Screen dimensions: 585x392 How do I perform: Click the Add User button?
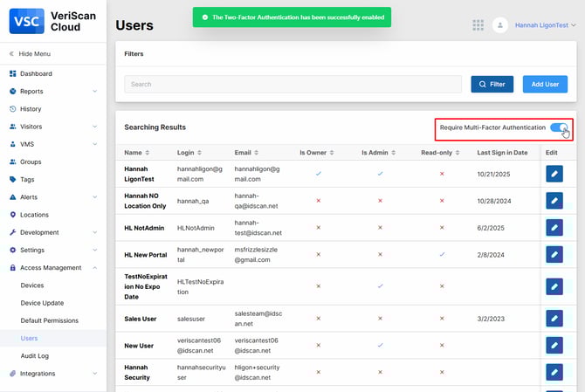tap(545, 84)
